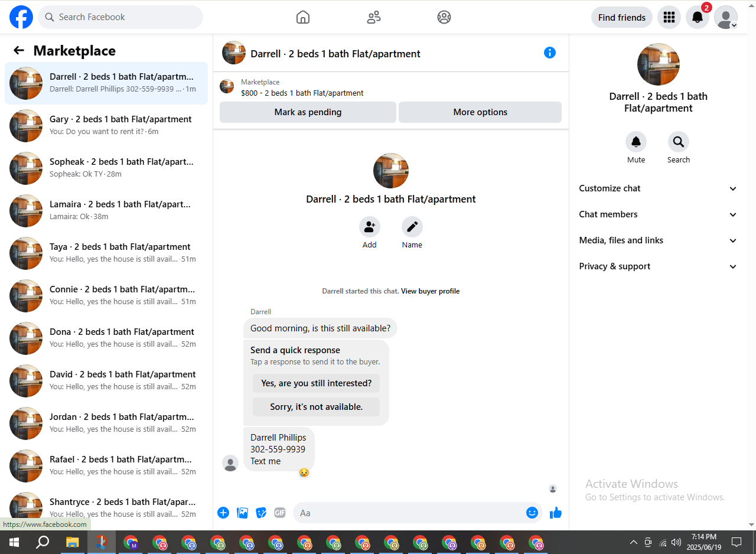
Task: Click the taskbar clock showing 7:14 PM
Action: point(704,542)
